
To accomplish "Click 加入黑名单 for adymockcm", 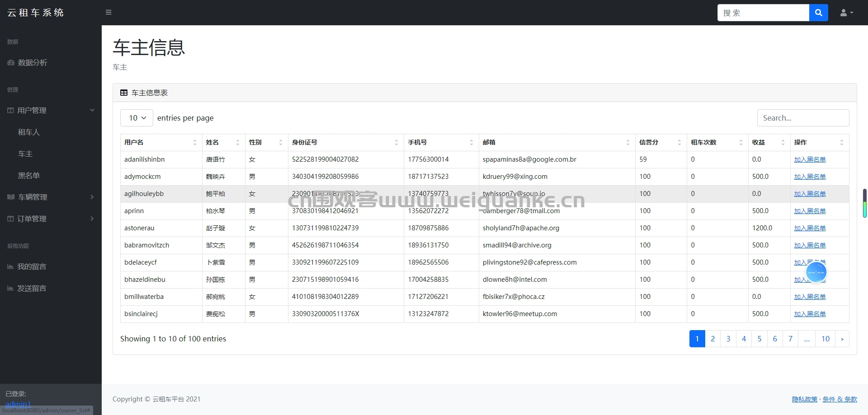I will coord(810,177).
